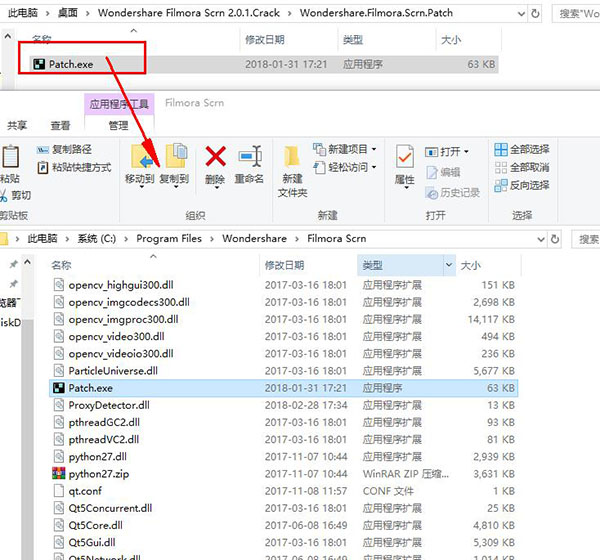The height and width of the screenshot is (560, 600).
Task: Switch to the Share (共享) tab
Action: tap(17, 126)
